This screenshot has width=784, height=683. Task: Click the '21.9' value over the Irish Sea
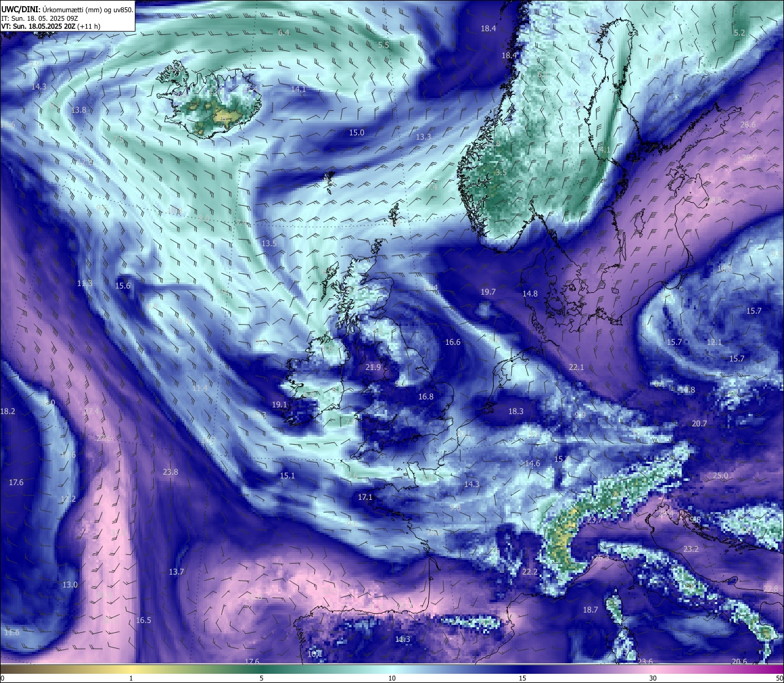[373, 368]
